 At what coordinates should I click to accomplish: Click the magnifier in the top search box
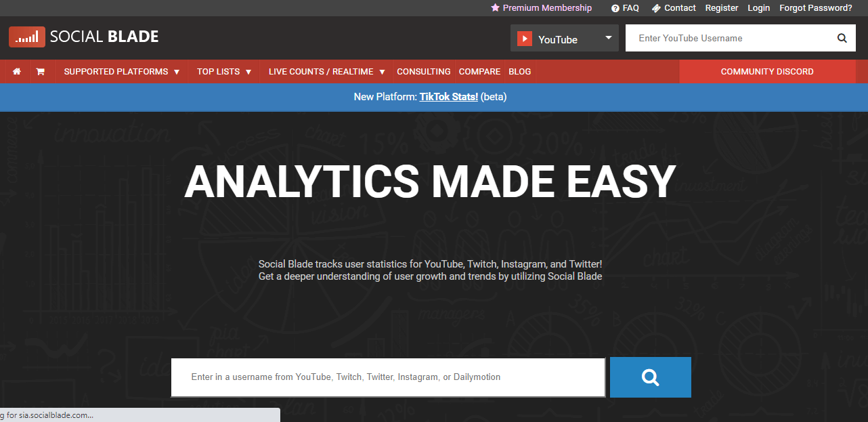[842, 38]
